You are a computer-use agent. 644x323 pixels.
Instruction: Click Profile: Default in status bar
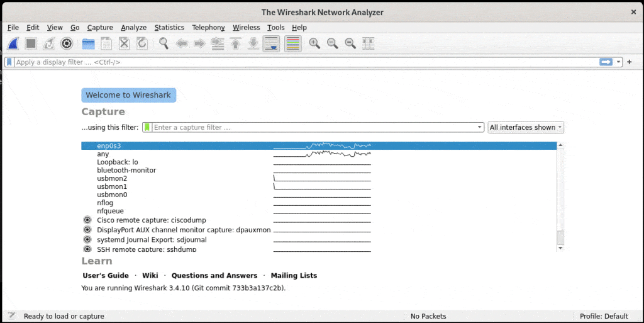[604, 316]
